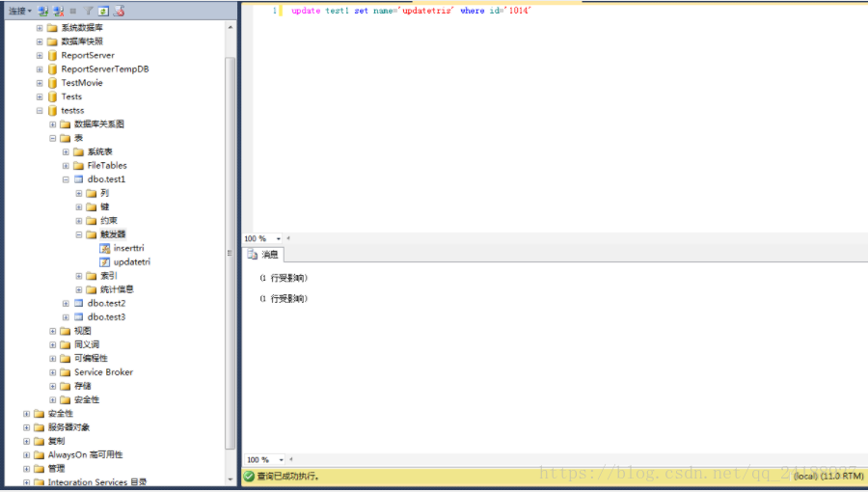
Task: Click the green Refresh toolbar icon
Action: tap(103, 11)
